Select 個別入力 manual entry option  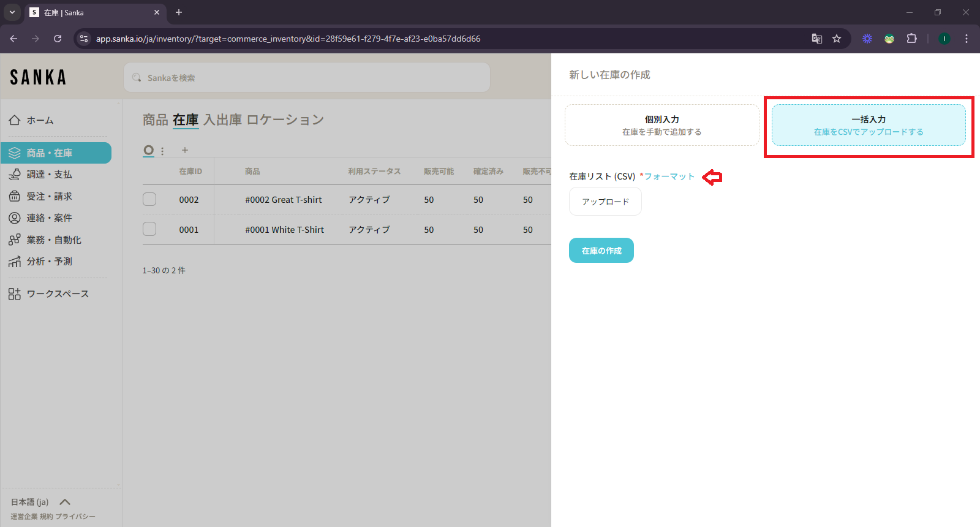pos(661,125)
